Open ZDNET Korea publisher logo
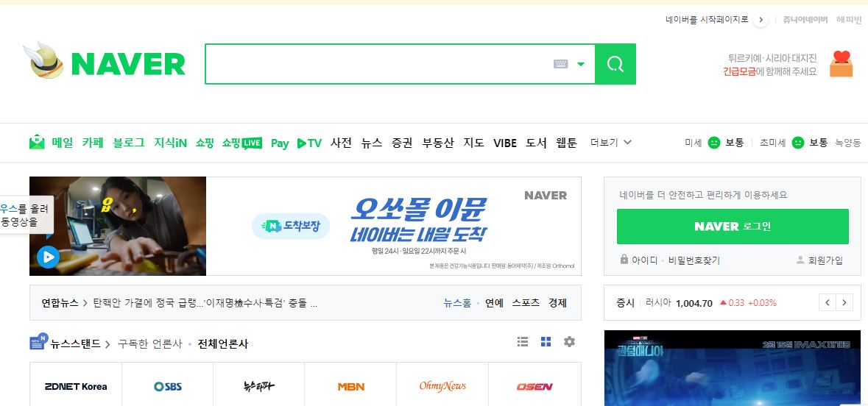This screenshot has height=406, width=868. pos(76,387)
